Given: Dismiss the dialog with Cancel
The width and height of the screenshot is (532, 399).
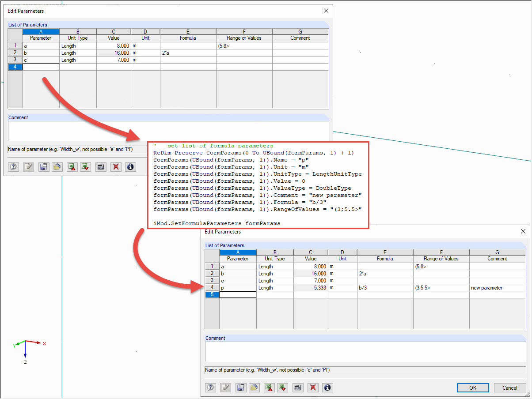Looking at the screenshot, I should (x=510, y=388).
